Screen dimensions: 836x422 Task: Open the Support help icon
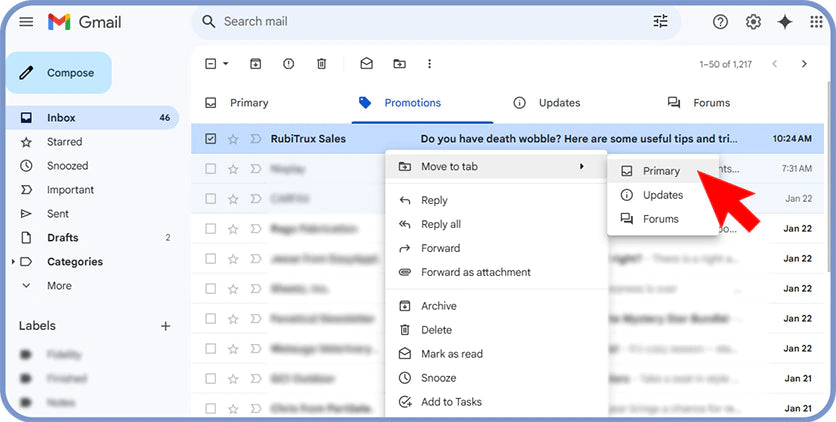(720, 22)
